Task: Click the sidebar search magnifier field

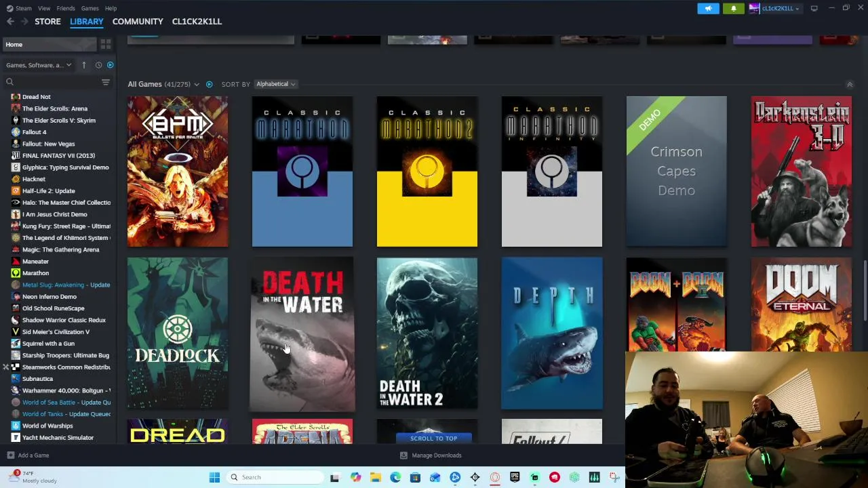Action: [x=52, y=82]
